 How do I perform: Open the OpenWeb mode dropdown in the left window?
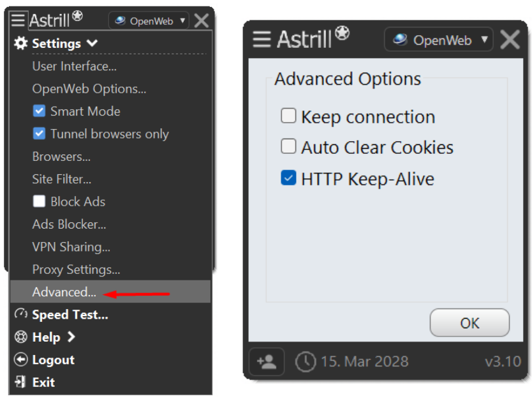[149, 20]
